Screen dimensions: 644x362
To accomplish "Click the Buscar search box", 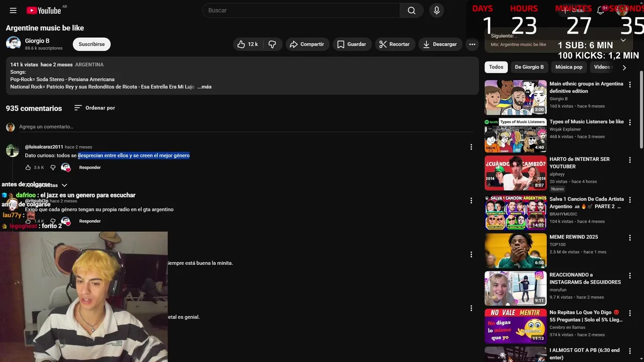I will (x=301, y=11).
